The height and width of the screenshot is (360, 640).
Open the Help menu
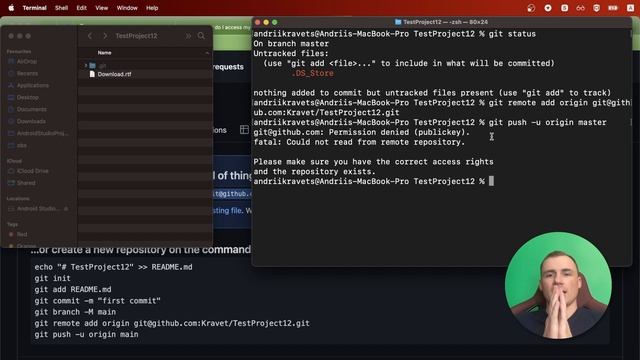pyautogui.click(x=152, y=8)
